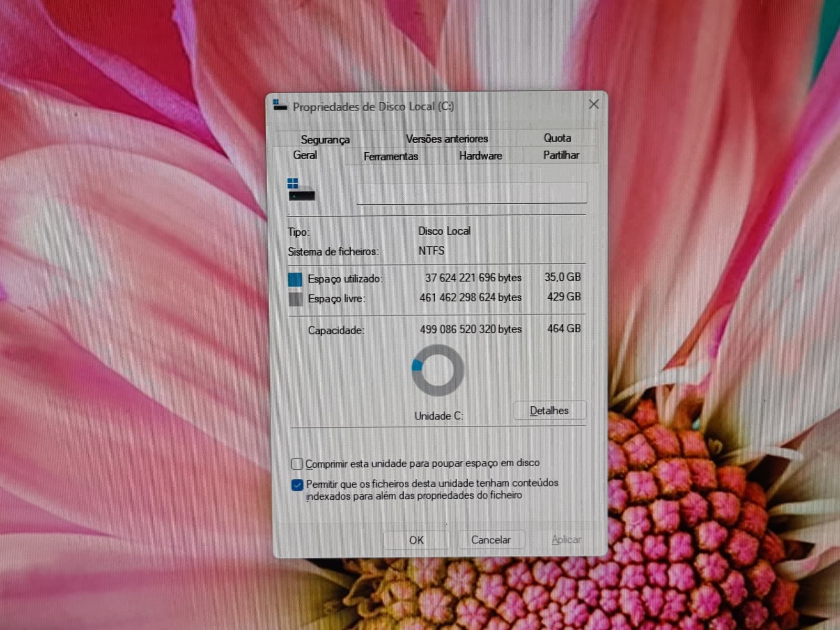Click the '464 GB' capacity value
Screen dimensions: 840x630
pyautogui.click(x=564, y=328)
